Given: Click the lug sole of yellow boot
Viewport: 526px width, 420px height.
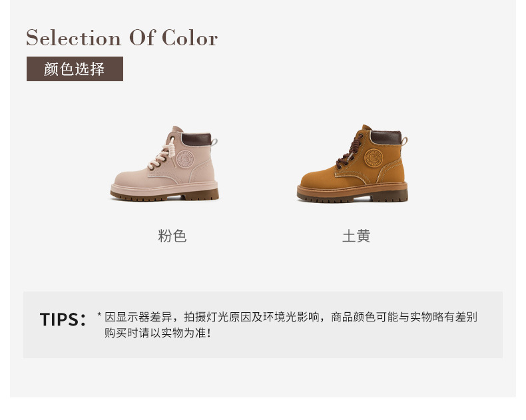Looking at the screenshot, I should pos(352,196).
